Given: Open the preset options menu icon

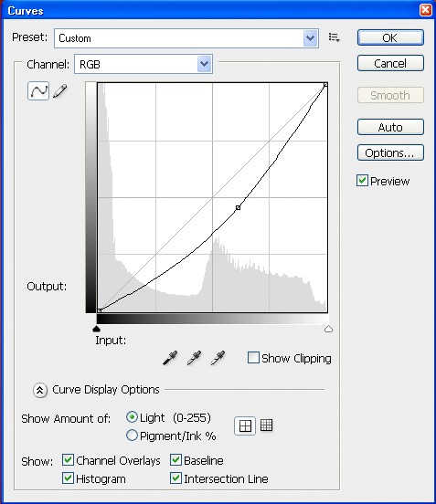Looking at the screenshot, I should [x=334, y=38].
